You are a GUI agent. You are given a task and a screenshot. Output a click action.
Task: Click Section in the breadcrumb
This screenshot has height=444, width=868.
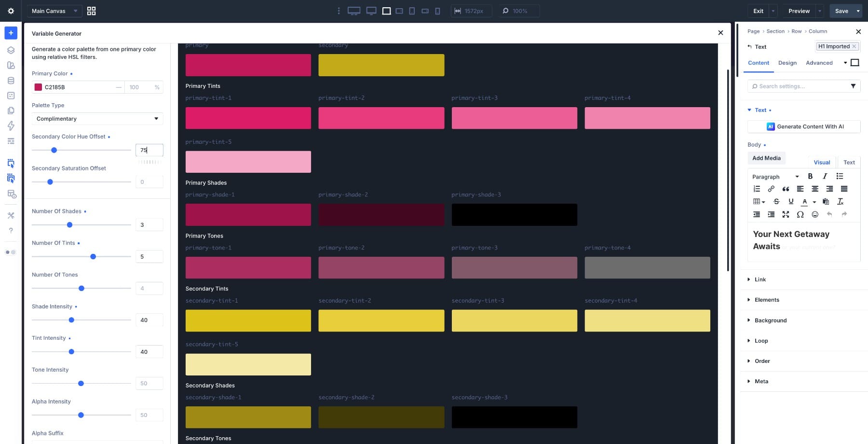click(775, 31)
